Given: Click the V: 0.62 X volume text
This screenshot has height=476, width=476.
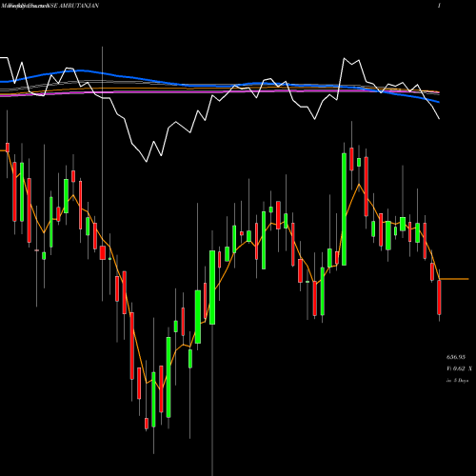Looking at the screenshot, I should 459,368.
